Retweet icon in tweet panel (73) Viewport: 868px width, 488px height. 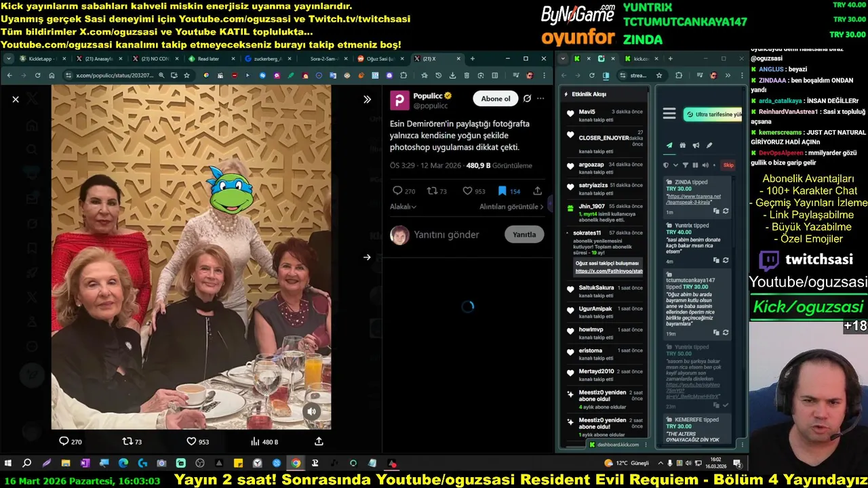coord(437,191)
